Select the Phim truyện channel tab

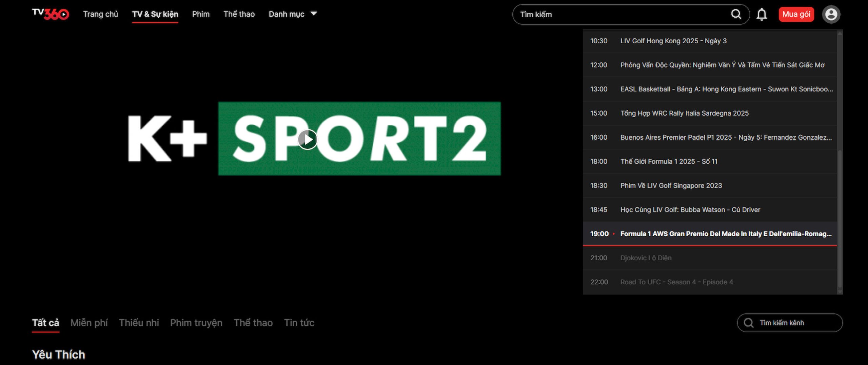click(196, 323)
